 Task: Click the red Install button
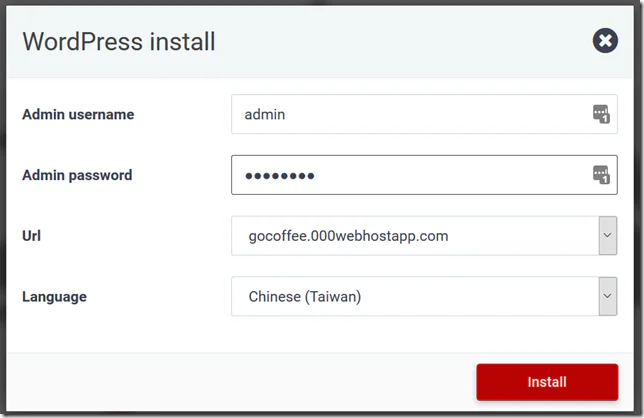tap(547, 382)
